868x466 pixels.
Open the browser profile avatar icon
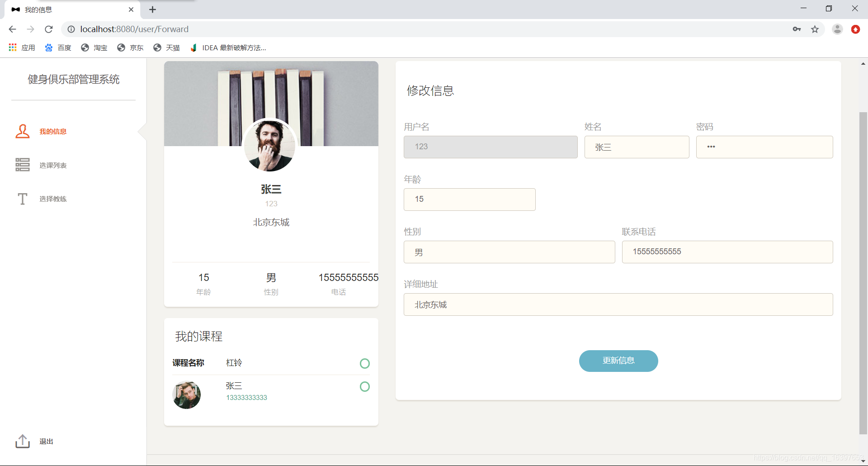point(837,29)
